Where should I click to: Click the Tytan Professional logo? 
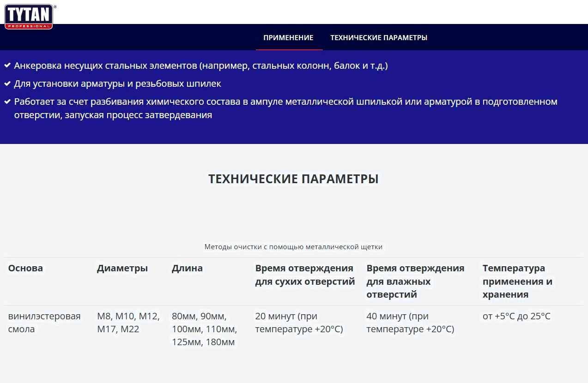pyautogui.click(x=29, y=17)
